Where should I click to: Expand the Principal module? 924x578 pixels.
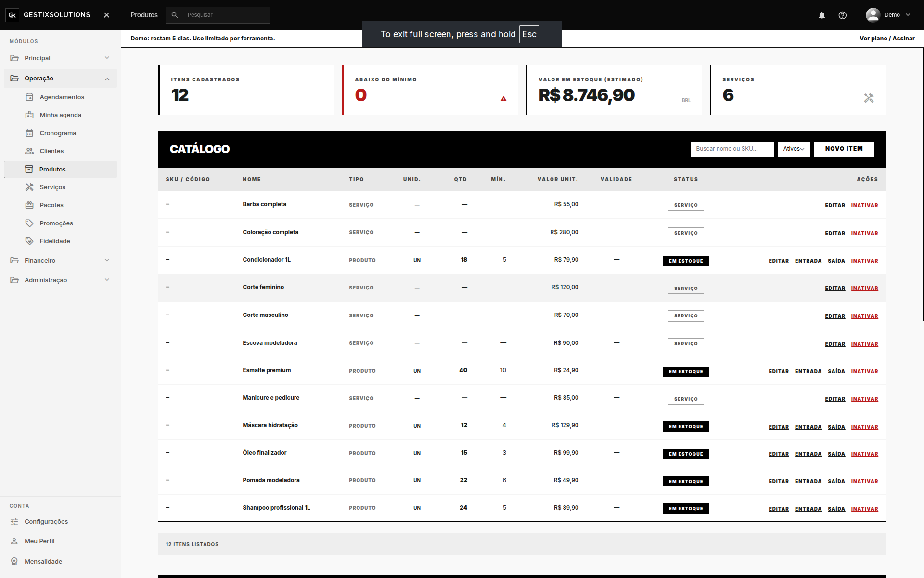click(60, 58)
